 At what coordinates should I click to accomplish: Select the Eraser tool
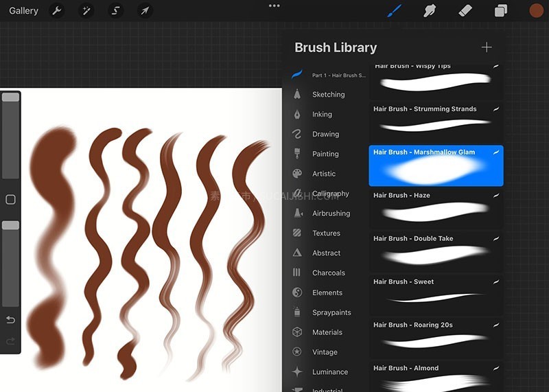(465, 11)
